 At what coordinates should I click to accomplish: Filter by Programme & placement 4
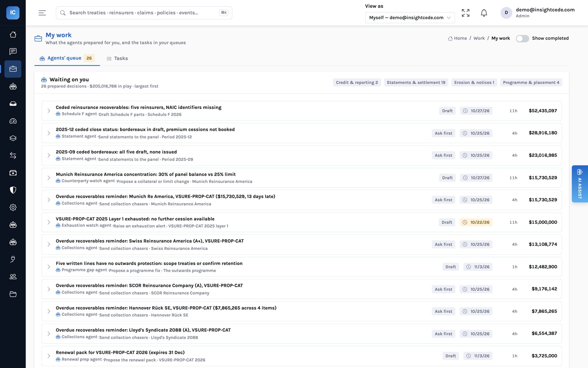coord(531,82)
